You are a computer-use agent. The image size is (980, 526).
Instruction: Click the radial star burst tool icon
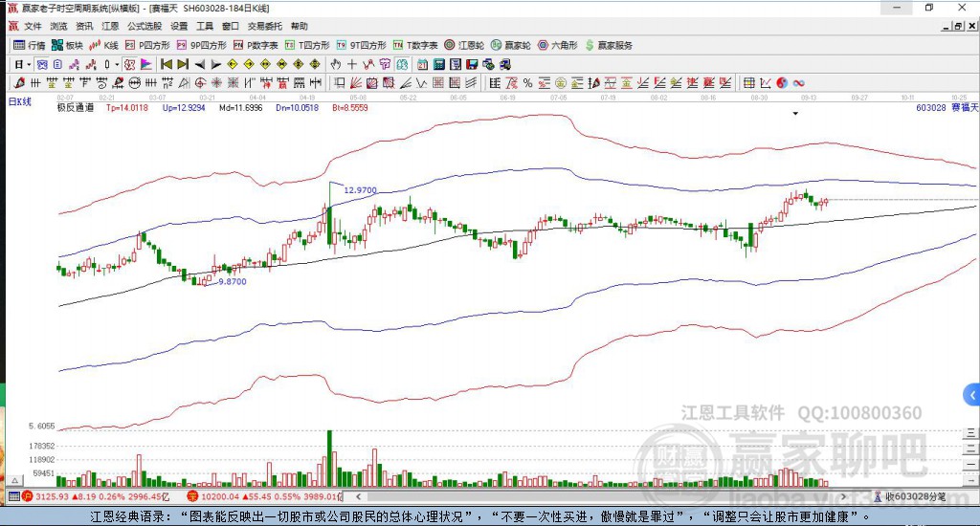coord(216,83)
